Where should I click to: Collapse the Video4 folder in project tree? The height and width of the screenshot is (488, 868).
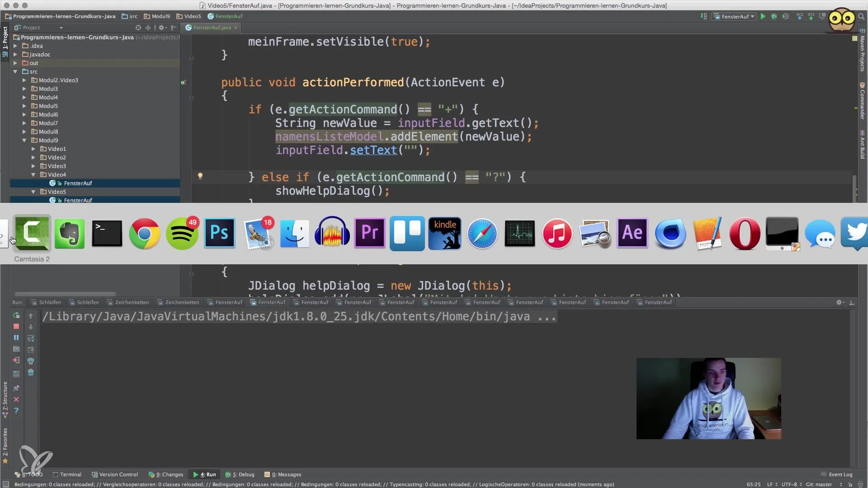click(x=33, y=174)
